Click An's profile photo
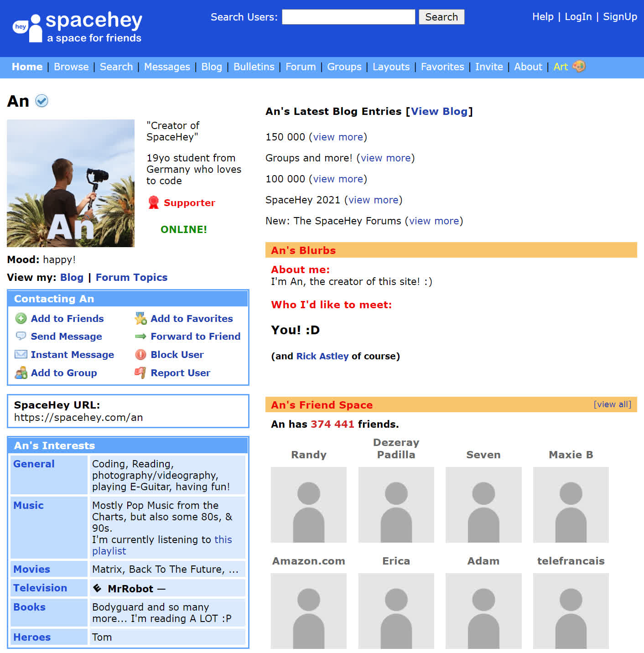The image size is (644, 653). coord(71,183)
